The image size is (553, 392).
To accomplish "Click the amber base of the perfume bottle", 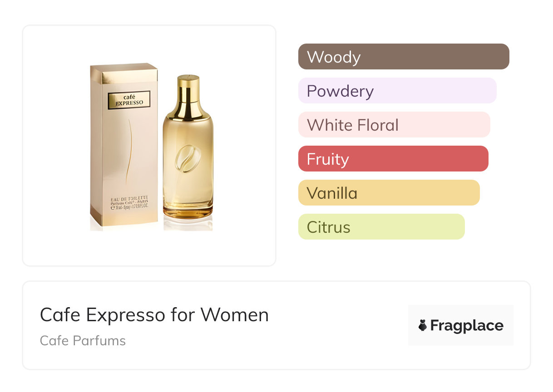I will tap(188, 211).
